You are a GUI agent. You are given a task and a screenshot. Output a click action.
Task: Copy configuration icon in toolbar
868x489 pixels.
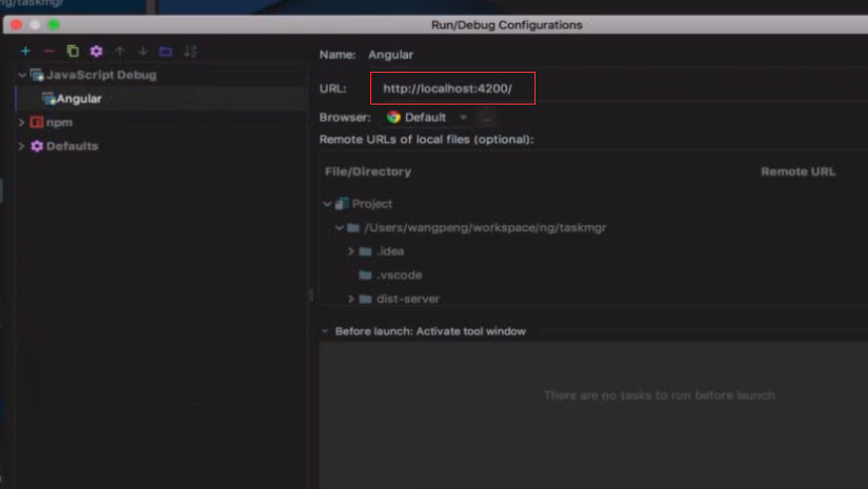click(x=73, y=52)
